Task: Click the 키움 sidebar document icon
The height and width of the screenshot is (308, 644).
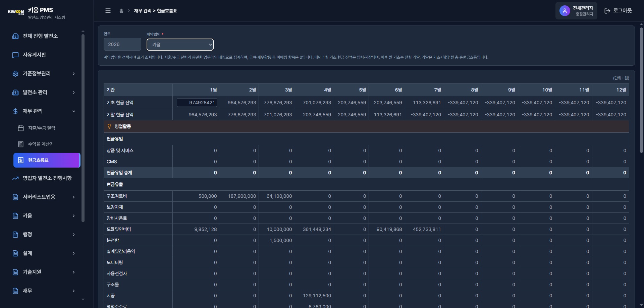Action: [15, 216]
